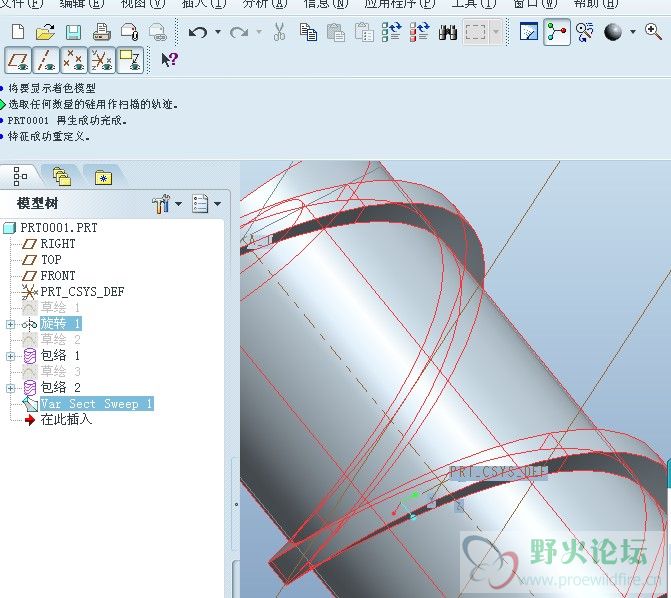671x598 pixels.
Task: Open the selection box dropdown arrow
Action: 496,32
